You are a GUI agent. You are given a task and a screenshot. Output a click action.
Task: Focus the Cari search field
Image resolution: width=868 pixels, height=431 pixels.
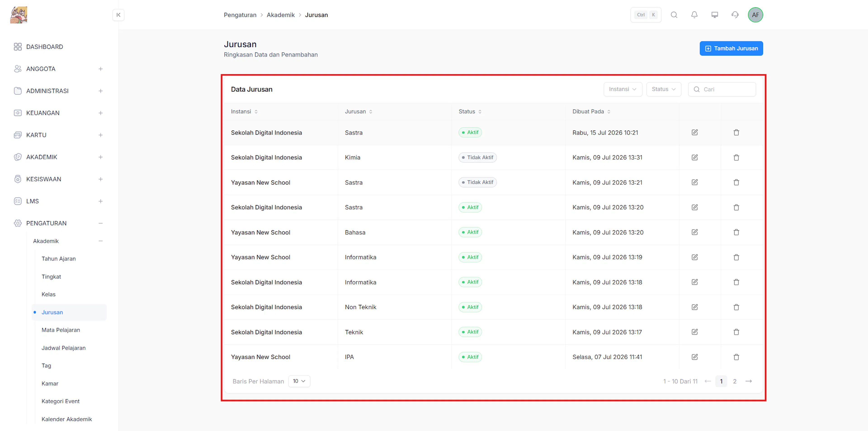click(x=722, y=89)
